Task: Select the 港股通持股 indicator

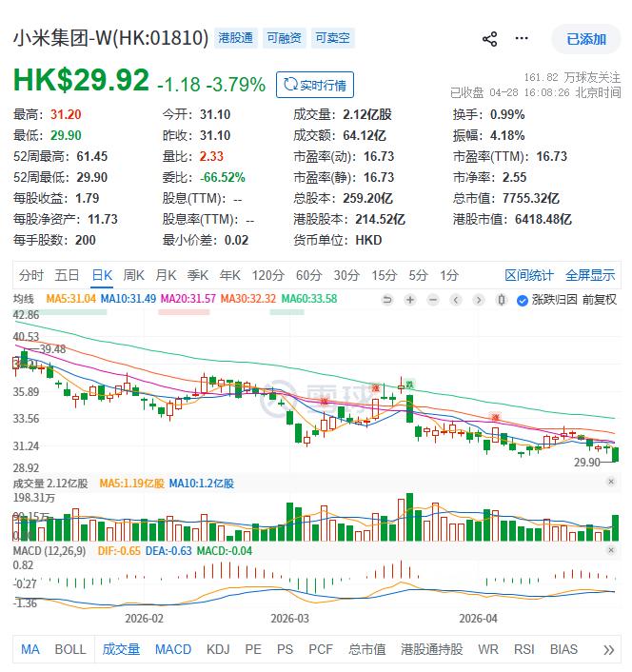Action: click(x=431, y=649)
